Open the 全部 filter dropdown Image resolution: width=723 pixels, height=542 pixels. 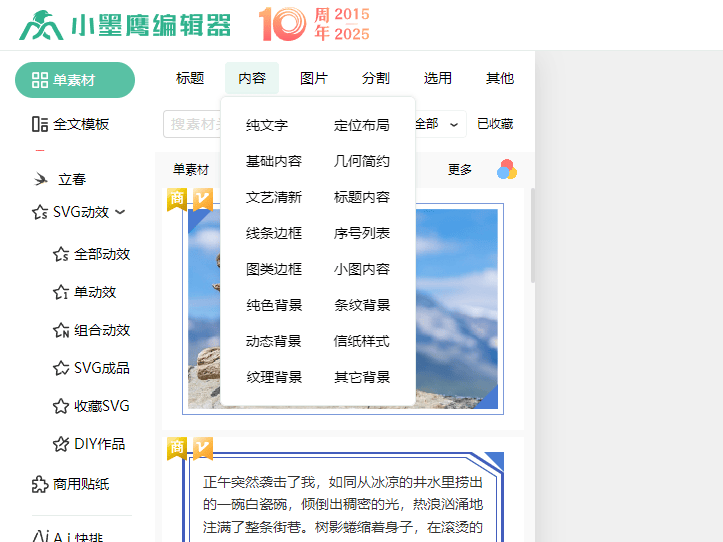438,124
